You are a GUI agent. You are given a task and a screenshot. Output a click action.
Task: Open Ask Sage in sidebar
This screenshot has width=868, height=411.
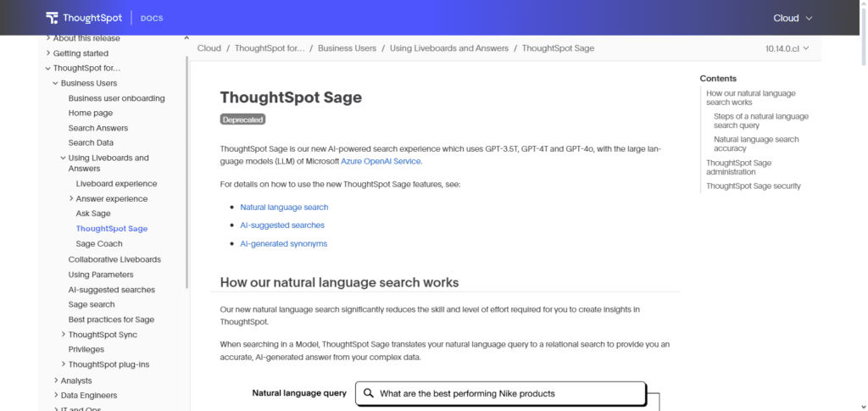click(x=93, y=214)
